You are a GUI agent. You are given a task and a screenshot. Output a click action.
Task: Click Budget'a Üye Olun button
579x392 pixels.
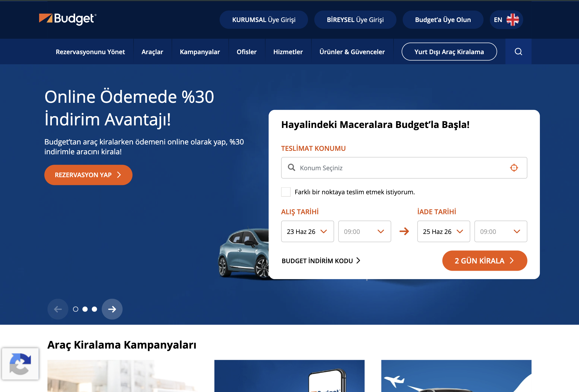pos(443,20)
